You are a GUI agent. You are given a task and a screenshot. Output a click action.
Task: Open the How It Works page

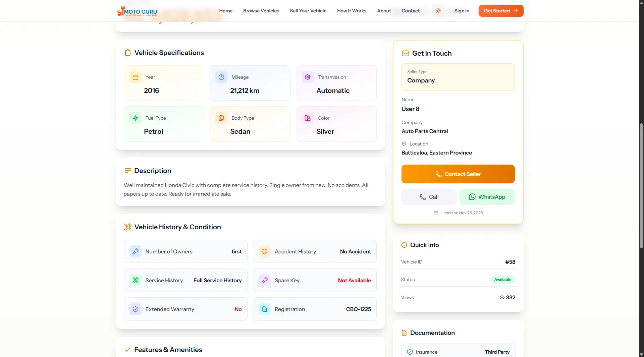pos(352,11)
